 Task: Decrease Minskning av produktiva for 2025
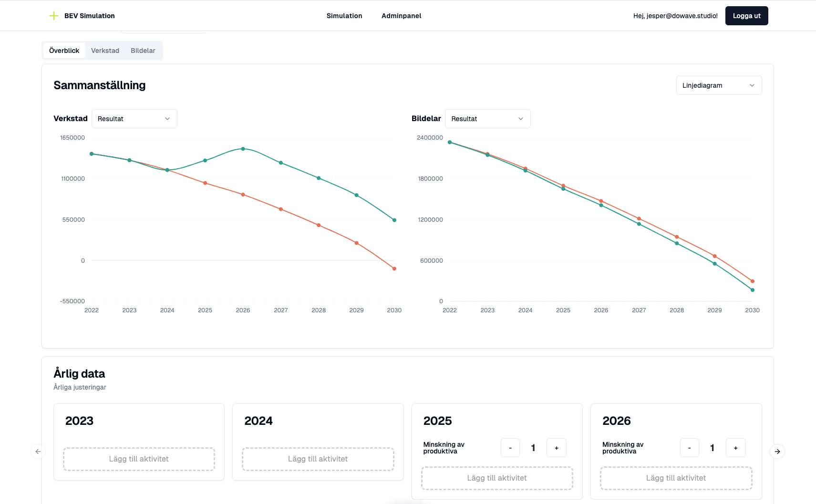(x=510, y=448)
